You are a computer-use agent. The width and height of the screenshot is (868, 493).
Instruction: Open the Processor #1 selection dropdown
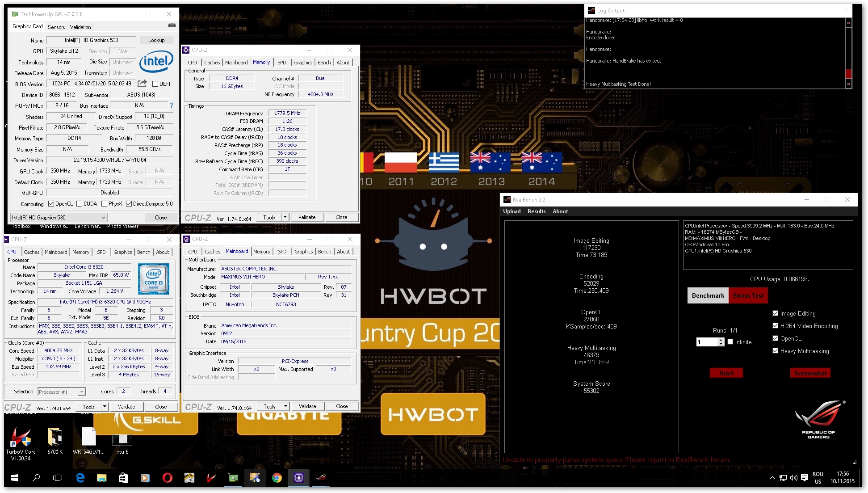[x=62, y=392]
